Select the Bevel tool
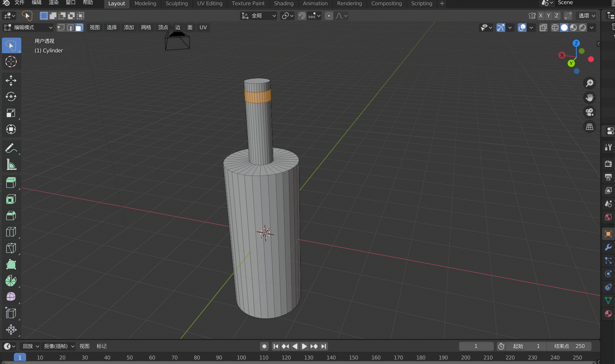The image size is (615, 364). (x=11, y=215)
